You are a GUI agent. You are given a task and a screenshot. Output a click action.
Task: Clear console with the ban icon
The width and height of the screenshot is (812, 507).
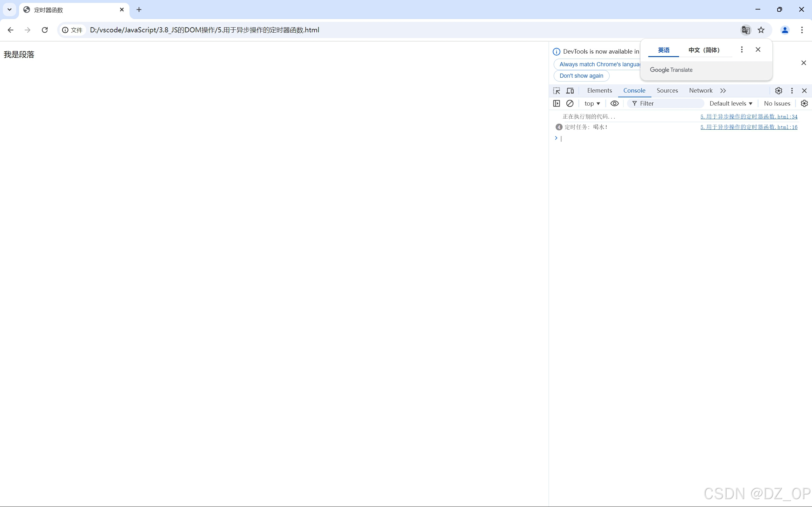point(570,103)
